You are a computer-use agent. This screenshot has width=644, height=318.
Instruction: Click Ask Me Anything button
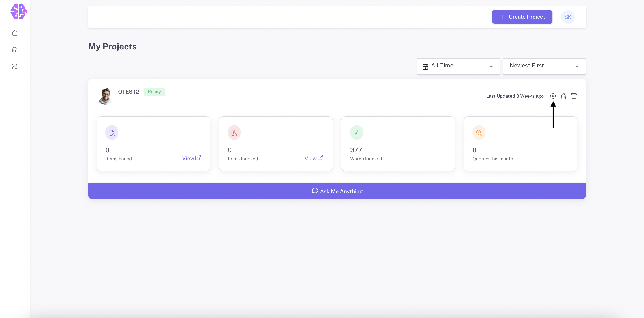click(x=337, y=191)
